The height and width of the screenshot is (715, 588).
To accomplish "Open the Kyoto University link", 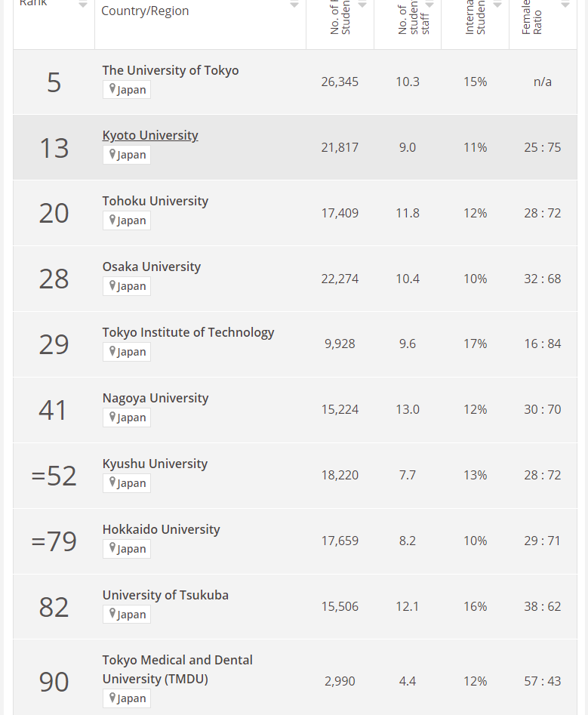I will coord(150,135).
